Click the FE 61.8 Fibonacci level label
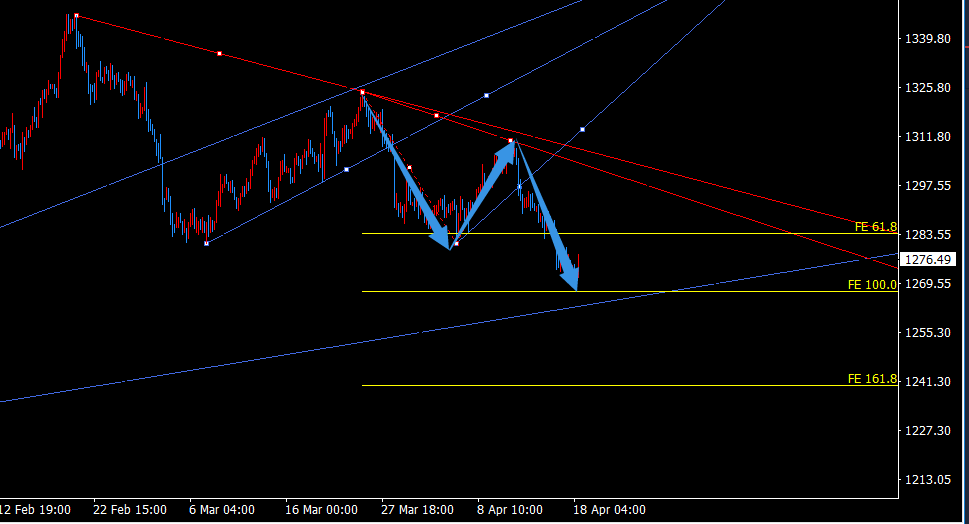969x524 pixels. [x=875, y=227]
